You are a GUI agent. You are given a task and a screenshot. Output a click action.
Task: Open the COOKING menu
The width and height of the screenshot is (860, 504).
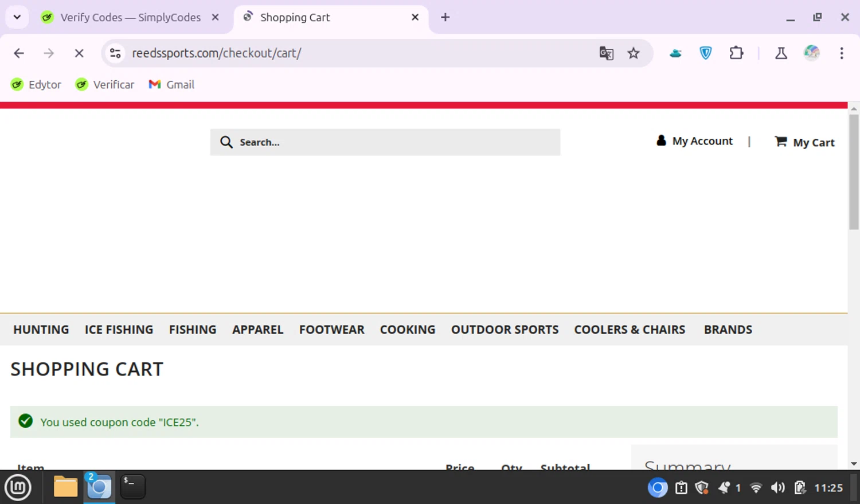(408, 330)
